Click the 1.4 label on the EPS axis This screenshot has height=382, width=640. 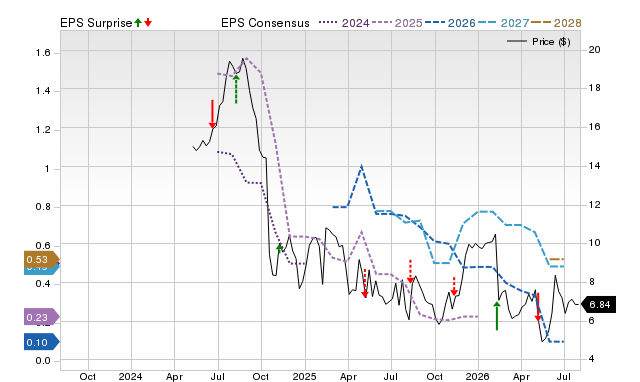point(42,91)
